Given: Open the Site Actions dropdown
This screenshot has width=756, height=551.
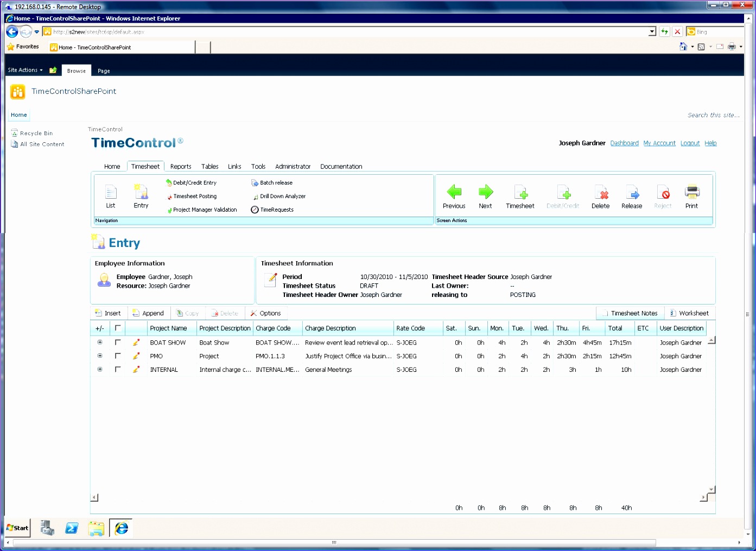Looking at the screenshot, I should (x=26, y=70).
